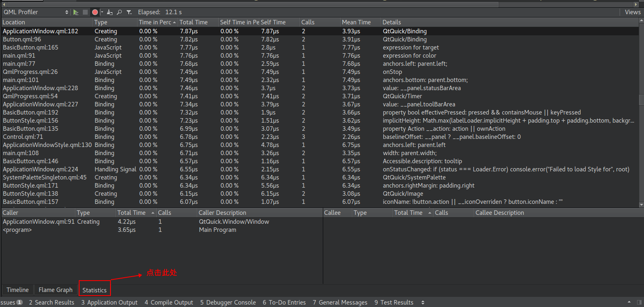Select the BasicButton.qml:146 row
The width and height of the screenshot is (644, 307).
(320, 161)
